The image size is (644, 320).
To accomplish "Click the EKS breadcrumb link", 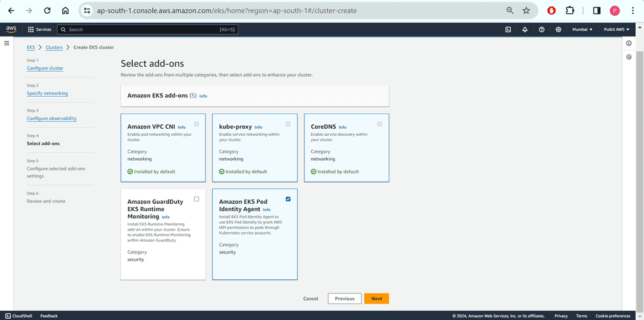I will (x=31, y=47).
